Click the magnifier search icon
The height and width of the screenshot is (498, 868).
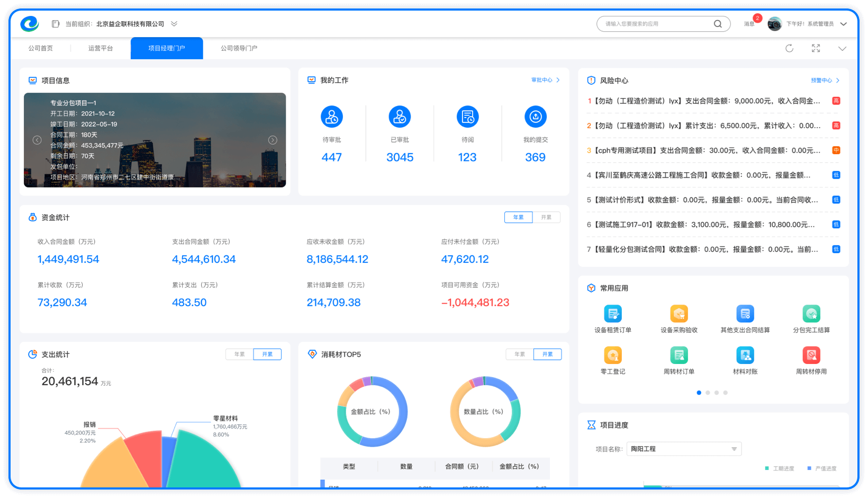(718, 24)
